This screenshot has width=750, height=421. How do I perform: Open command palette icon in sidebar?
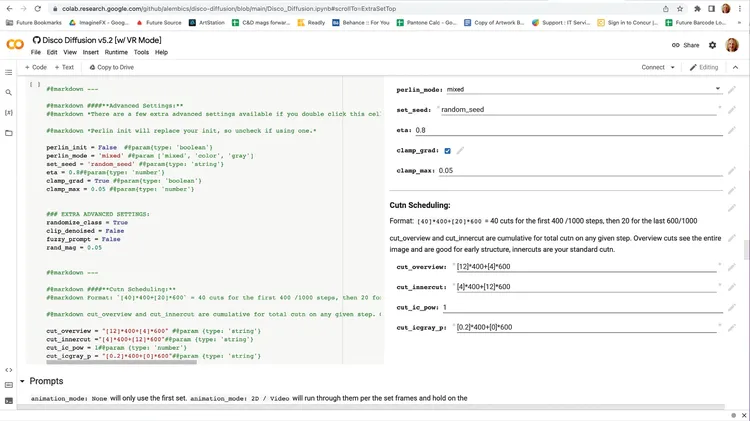9,385
